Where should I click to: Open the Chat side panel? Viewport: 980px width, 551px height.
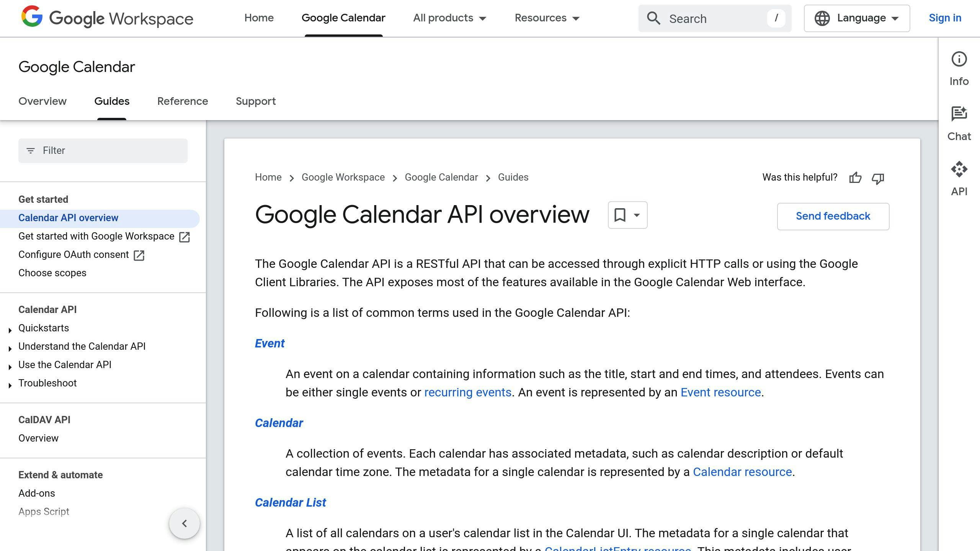click(x=959, y=124)
